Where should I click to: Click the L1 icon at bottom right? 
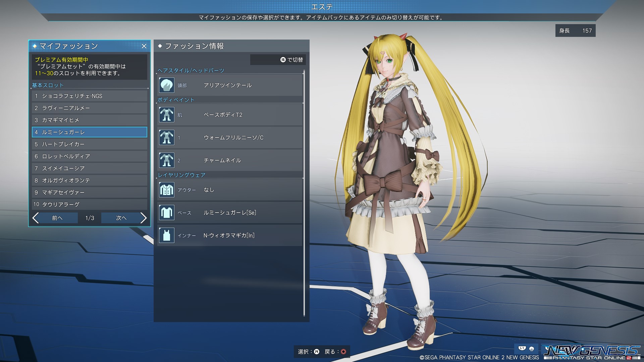point(522,348)
